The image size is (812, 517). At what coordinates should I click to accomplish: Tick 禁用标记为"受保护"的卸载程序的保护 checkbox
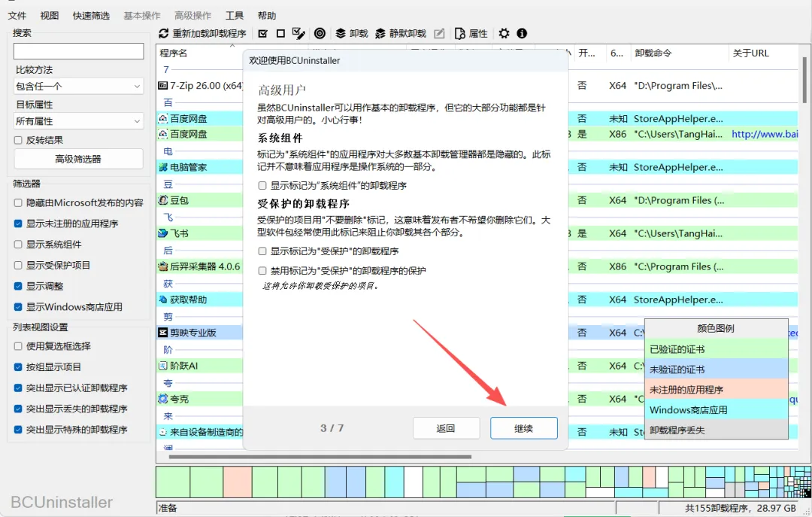click(x=262, y=271)
